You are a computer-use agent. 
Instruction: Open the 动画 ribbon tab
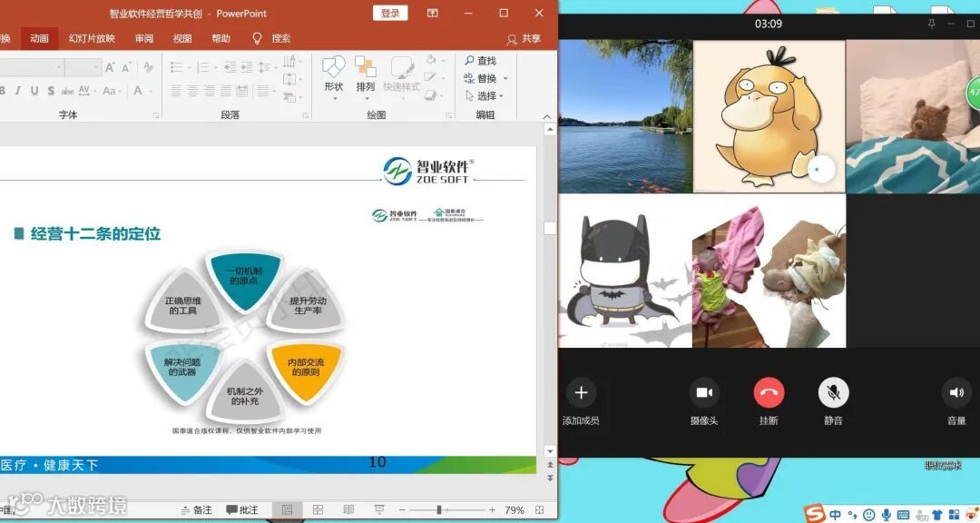[x=39, y=38]
